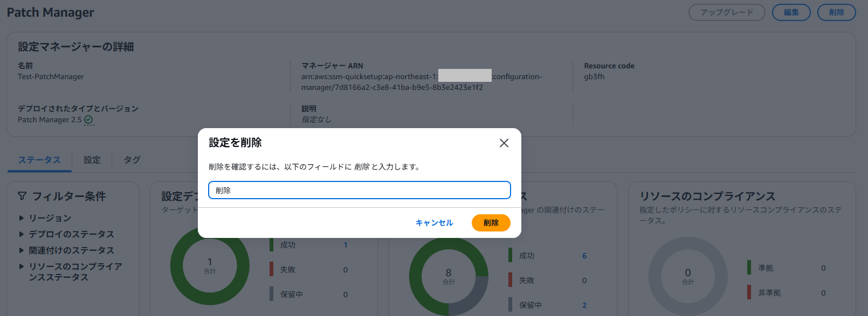
Task: Click the 成功 count link showing 6
Action: click(584, 256)
